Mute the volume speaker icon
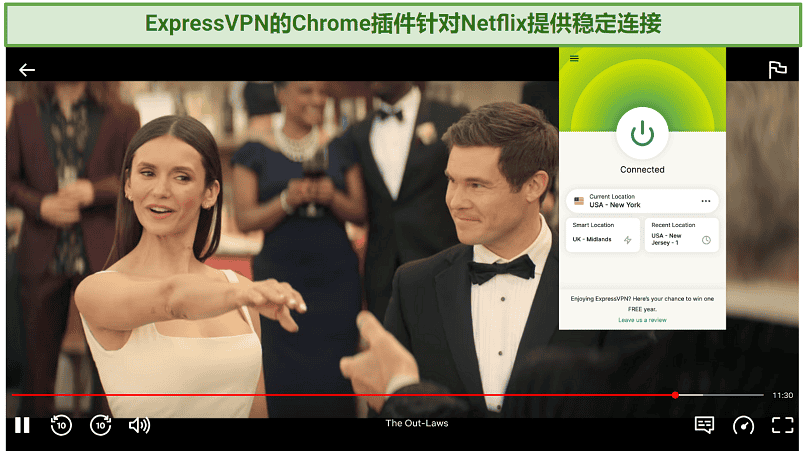Screen dimensions: 806x451 (139, 425)
